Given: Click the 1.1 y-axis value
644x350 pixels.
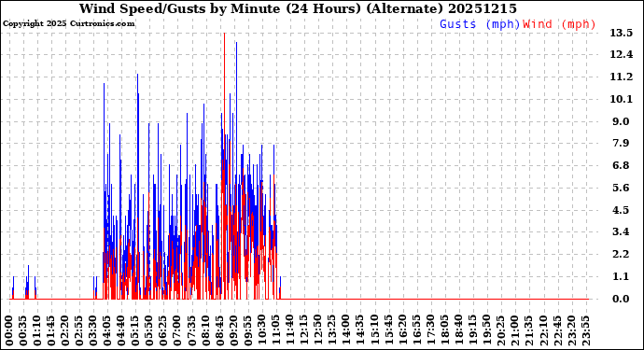Looking at the screenshot, I should click(x=621, y=276).
